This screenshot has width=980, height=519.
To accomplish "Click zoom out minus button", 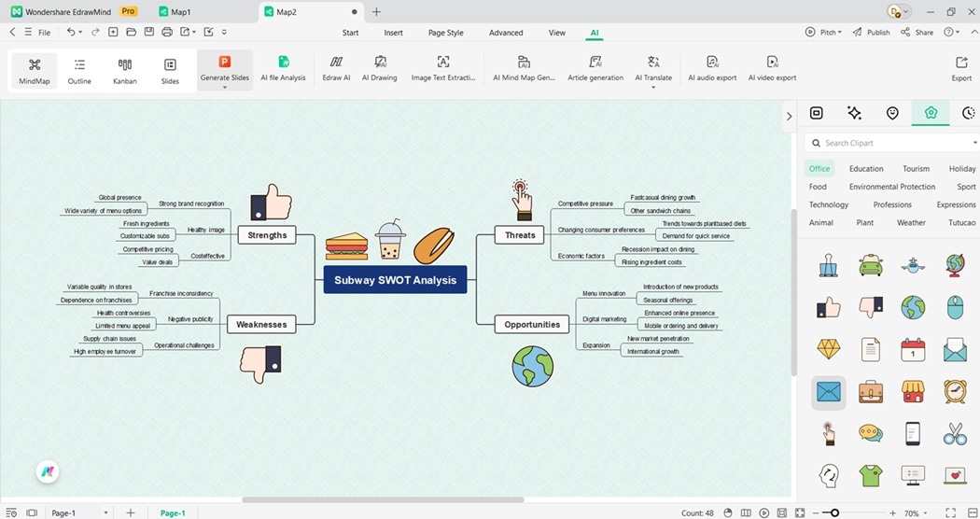I will click(816, 512).
